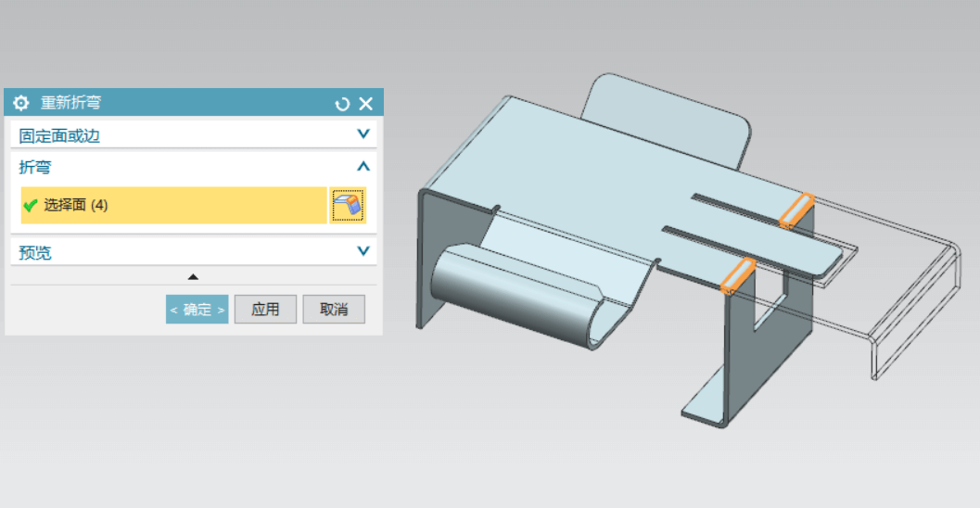This screenshot has width=980, height=508.
Task: Open the 重新折弯 dialog settings gear
Action: (x=20, y=103)
